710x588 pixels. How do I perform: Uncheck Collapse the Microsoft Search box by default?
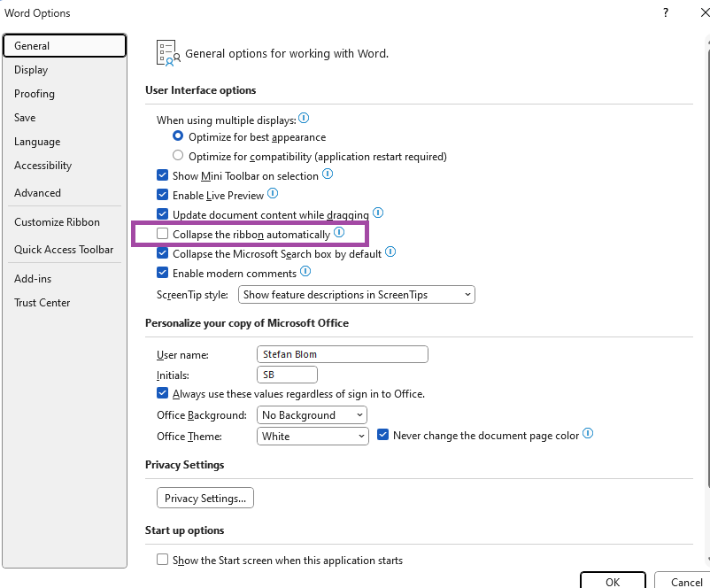[x=163, y=253]
